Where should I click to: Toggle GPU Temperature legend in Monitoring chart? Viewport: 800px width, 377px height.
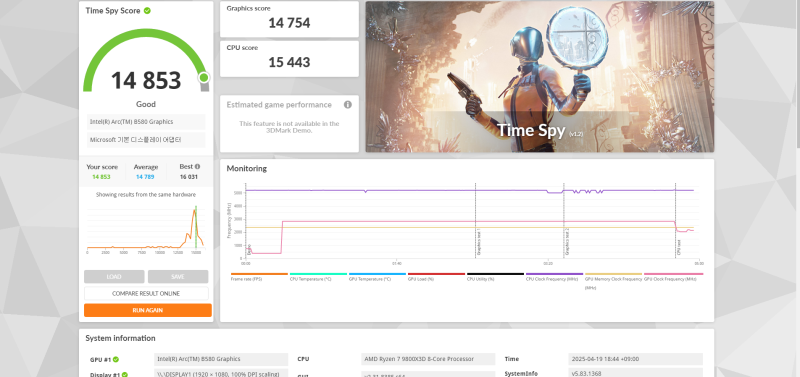click(x=377, y=277)
